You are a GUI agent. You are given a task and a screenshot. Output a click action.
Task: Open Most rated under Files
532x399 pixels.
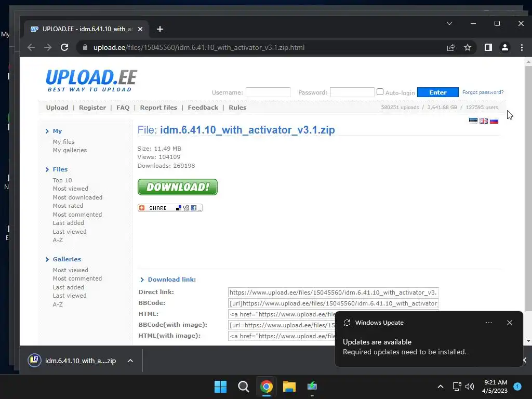[68, 206]
